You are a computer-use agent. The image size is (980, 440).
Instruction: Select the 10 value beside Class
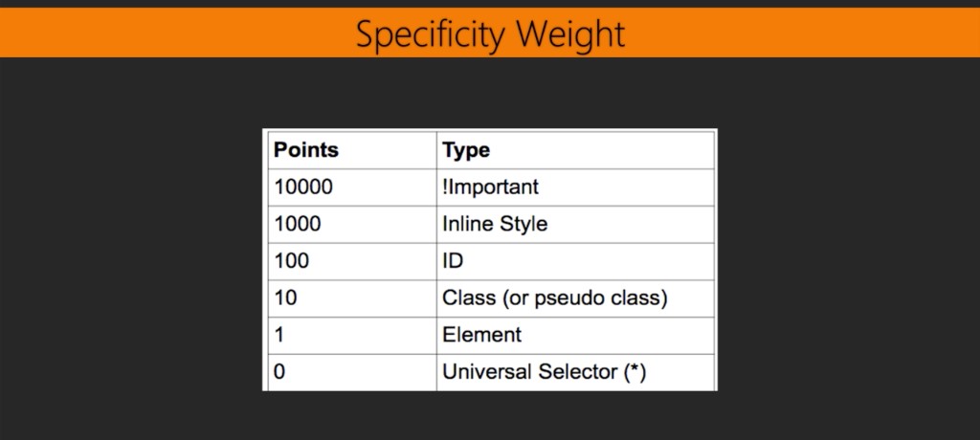point(285,297)
